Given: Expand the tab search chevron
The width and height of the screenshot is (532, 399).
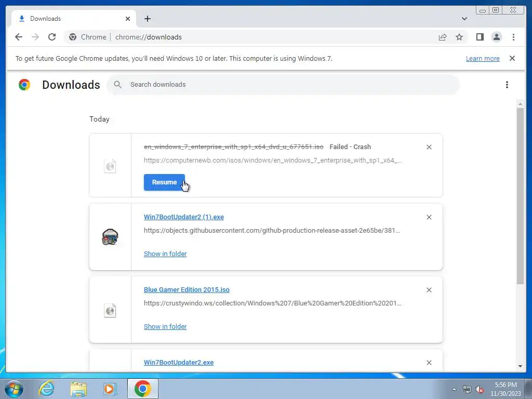Looking at the screenshot, I should point(464,19).
